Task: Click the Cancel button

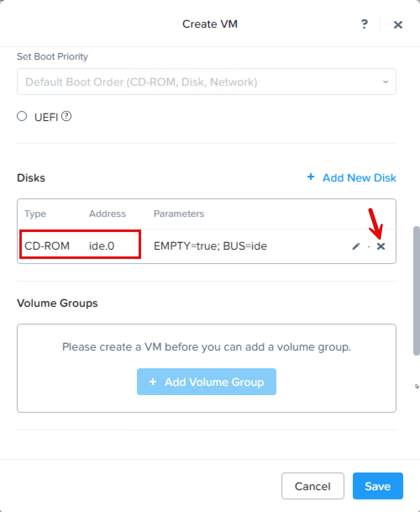Action: 312,486
